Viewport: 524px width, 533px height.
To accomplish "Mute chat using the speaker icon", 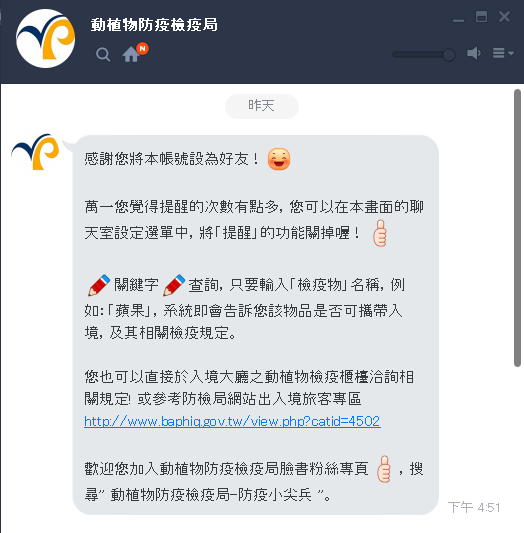I will [x=474, y=53].
